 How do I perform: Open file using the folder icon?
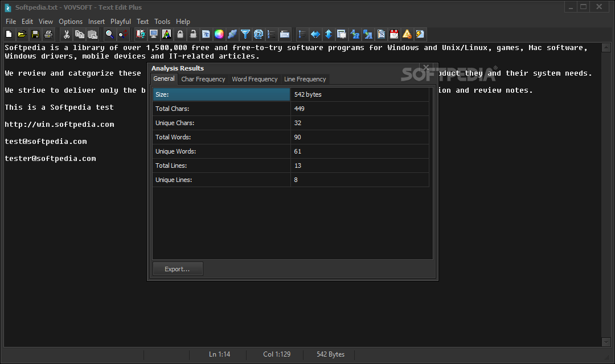coord(22,35)
